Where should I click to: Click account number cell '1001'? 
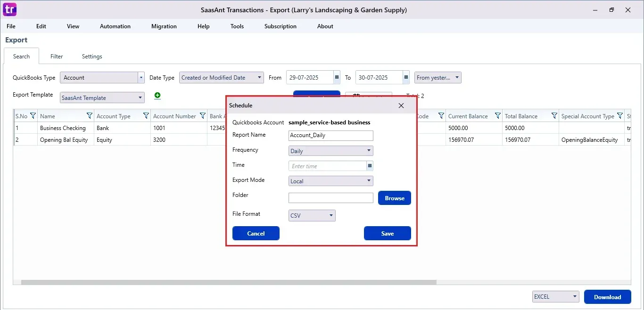click(179, 128)
